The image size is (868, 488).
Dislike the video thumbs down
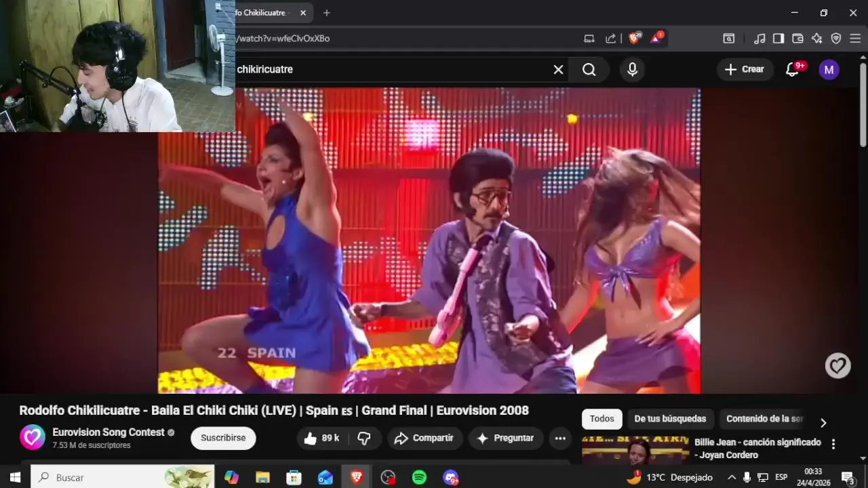point(365,439)
